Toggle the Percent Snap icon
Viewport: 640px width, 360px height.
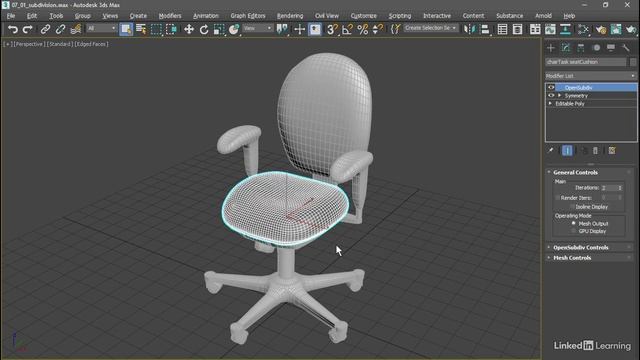tap(362, 29)
